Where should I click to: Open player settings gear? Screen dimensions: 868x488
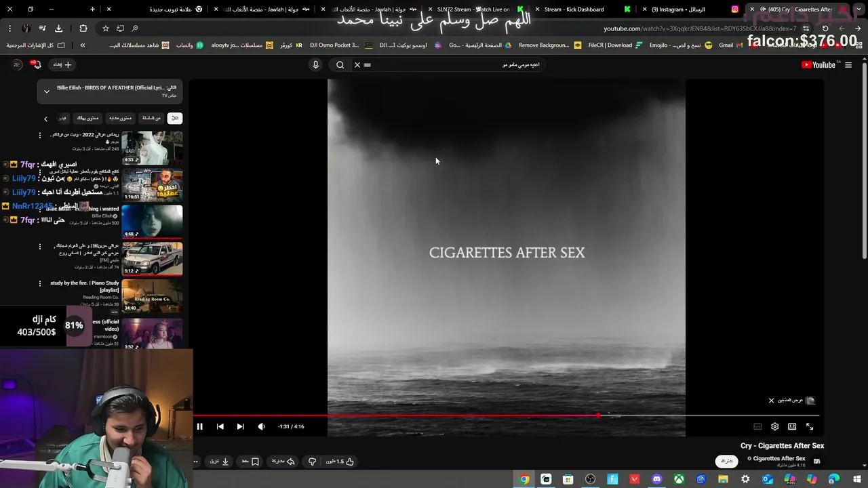click(x=775, y=426)
